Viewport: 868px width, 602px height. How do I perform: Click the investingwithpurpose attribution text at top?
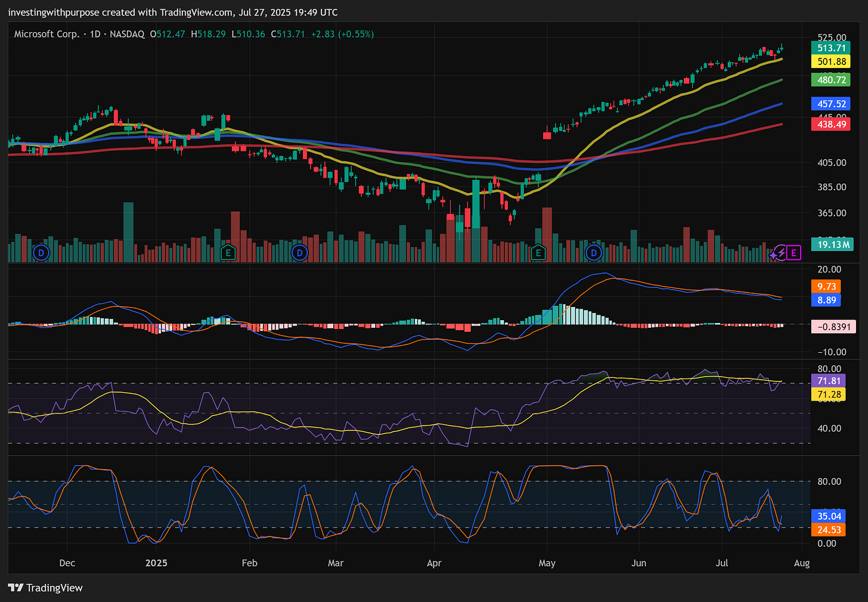coord(173,13)
